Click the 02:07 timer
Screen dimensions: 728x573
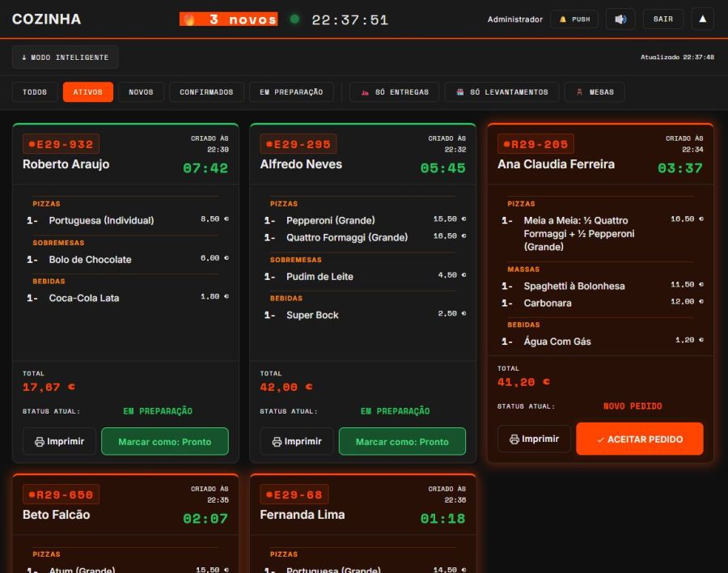tap(205, 519)
